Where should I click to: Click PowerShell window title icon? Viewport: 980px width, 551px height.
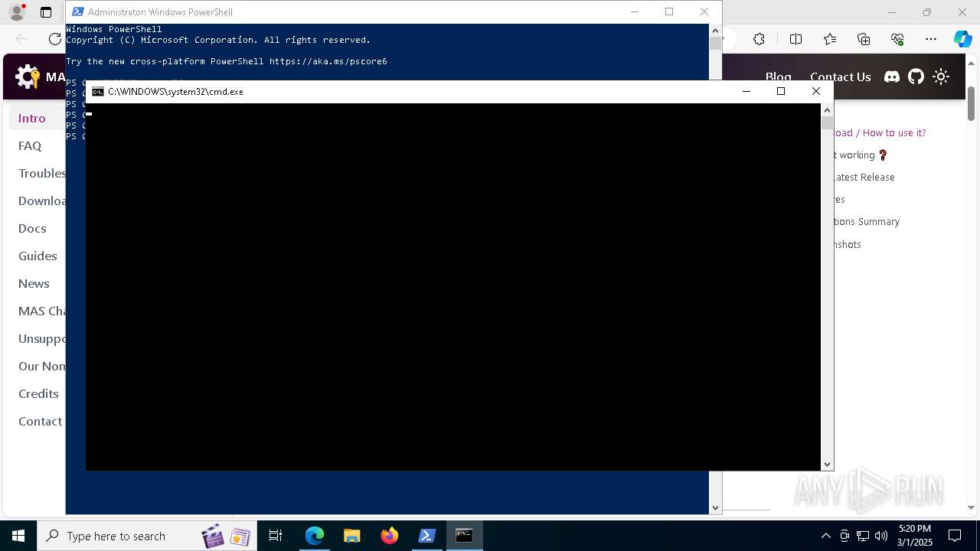[77, 11]
